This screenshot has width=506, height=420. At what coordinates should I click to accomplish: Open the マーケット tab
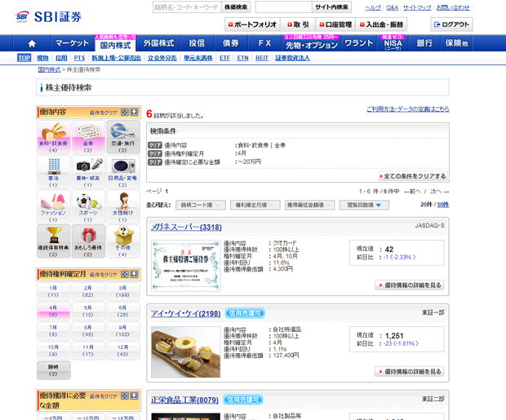(x=73, y=43)
